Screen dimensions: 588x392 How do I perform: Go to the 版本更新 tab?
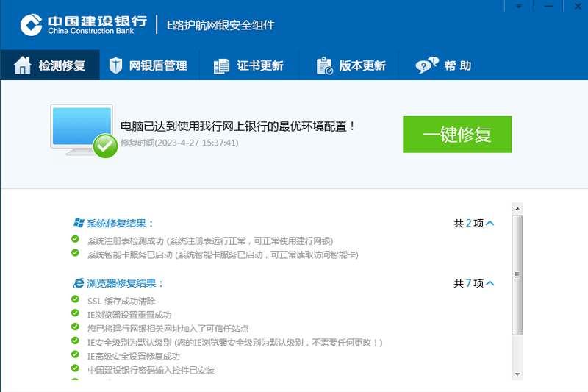(348, 65)
